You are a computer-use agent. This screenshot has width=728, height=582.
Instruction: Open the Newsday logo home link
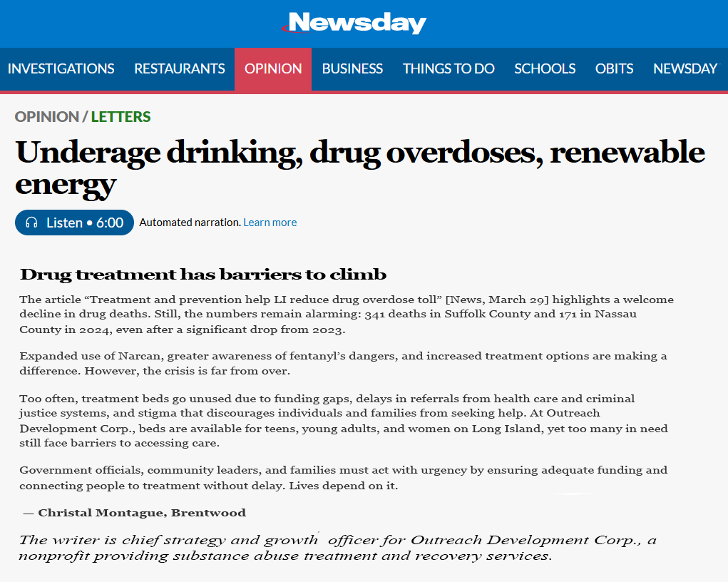coord(354,22)
